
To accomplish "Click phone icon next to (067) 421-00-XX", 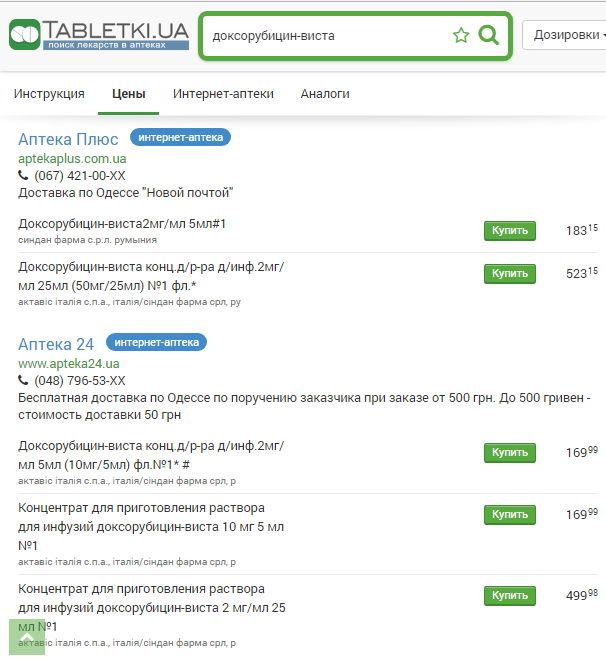I will 24,175.
